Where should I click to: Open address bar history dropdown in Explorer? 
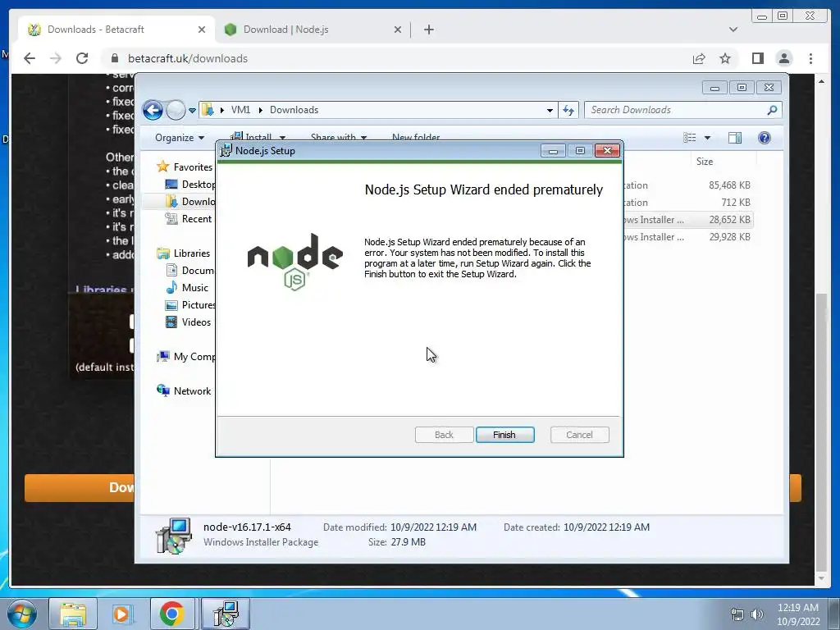click(x=550, y=111)
